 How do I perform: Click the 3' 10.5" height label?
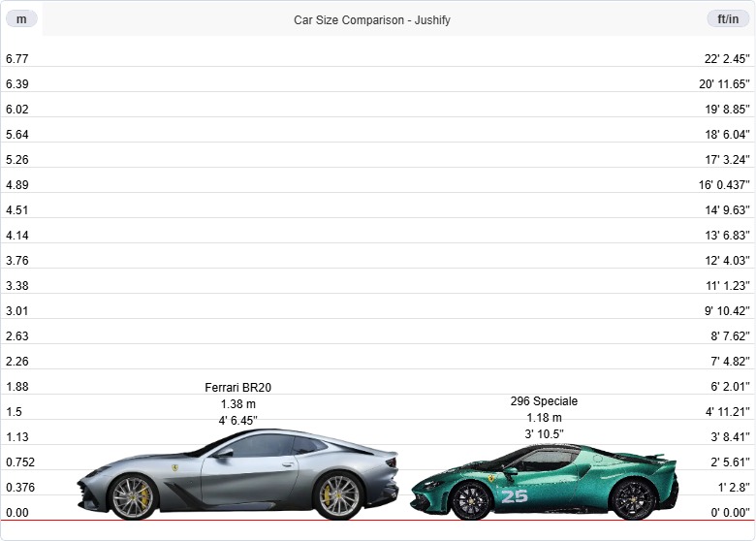(545, 434)
